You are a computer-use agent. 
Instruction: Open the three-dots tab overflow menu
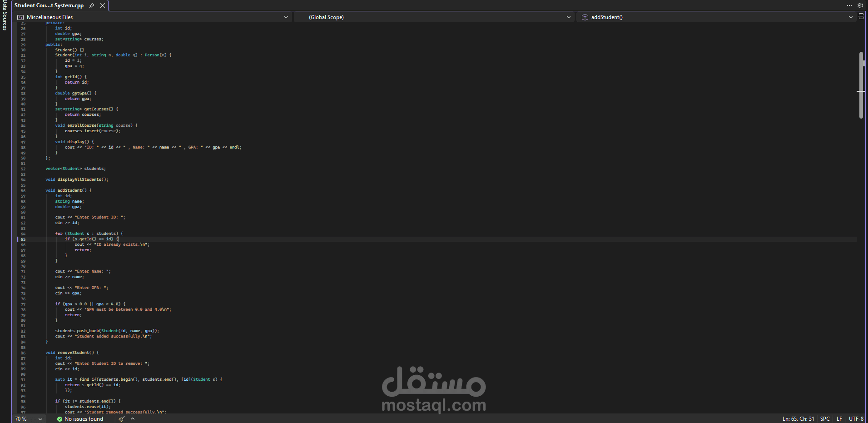point(849,5)
